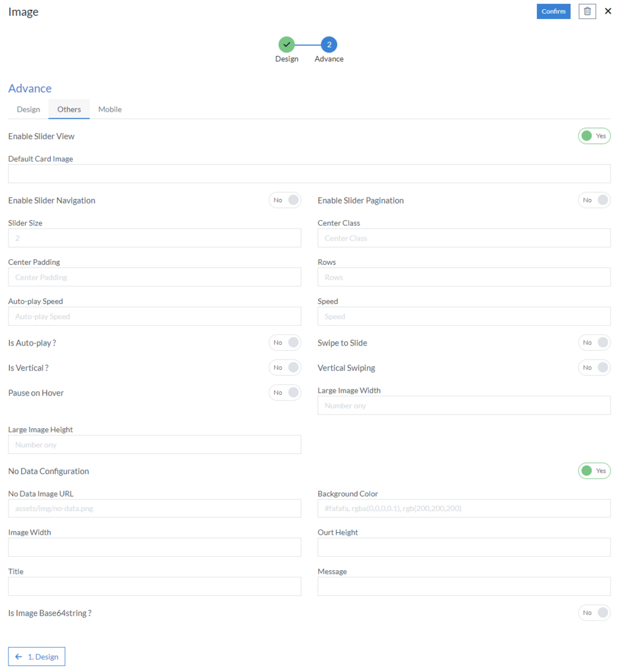Focus the Slider Size field
Image resolution: width=619 pixels, height=672 pixels.
154,238
